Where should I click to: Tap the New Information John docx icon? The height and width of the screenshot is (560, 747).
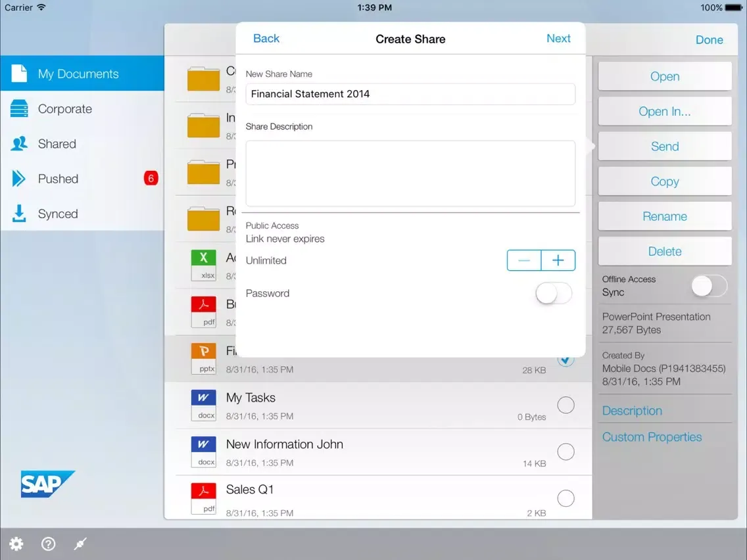[203, 452]
